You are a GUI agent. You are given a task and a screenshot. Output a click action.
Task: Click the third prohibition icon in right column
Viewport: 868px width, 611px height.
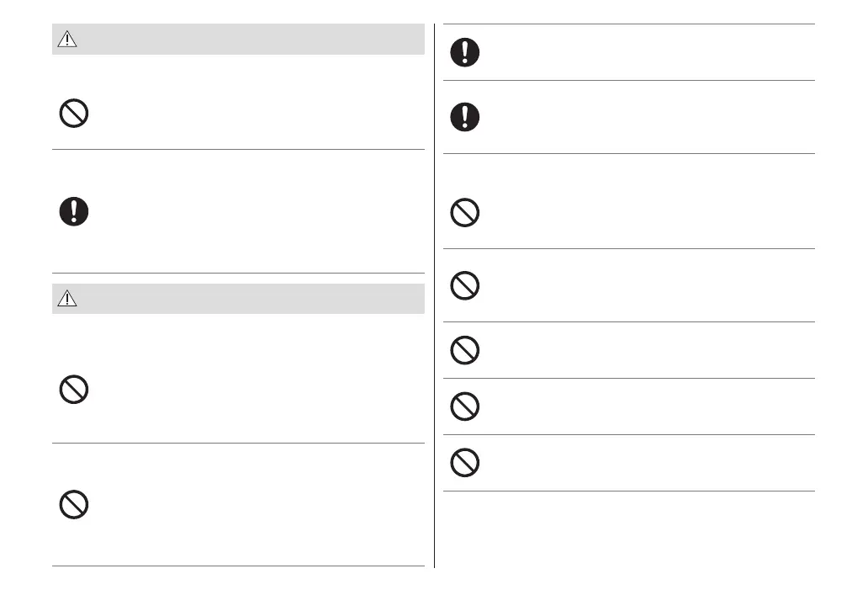coord(465,350)
